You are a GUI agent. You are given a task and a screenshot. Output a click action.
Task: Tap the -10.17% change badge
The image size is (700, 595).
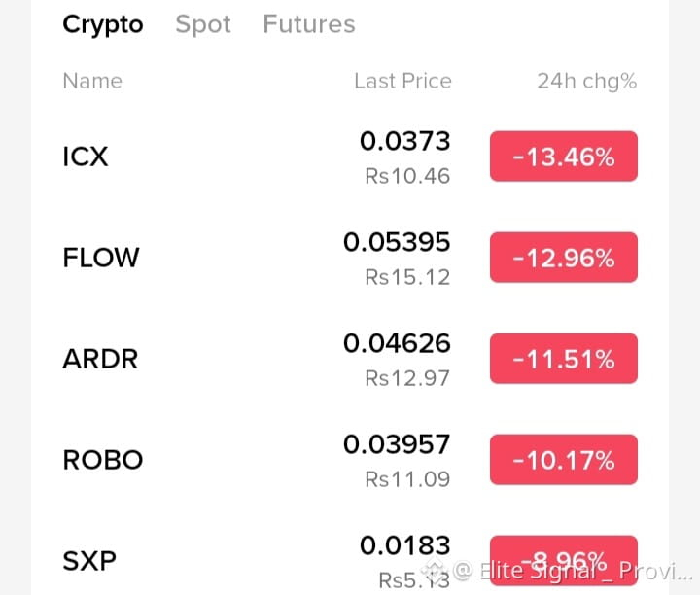pos(564,460)
